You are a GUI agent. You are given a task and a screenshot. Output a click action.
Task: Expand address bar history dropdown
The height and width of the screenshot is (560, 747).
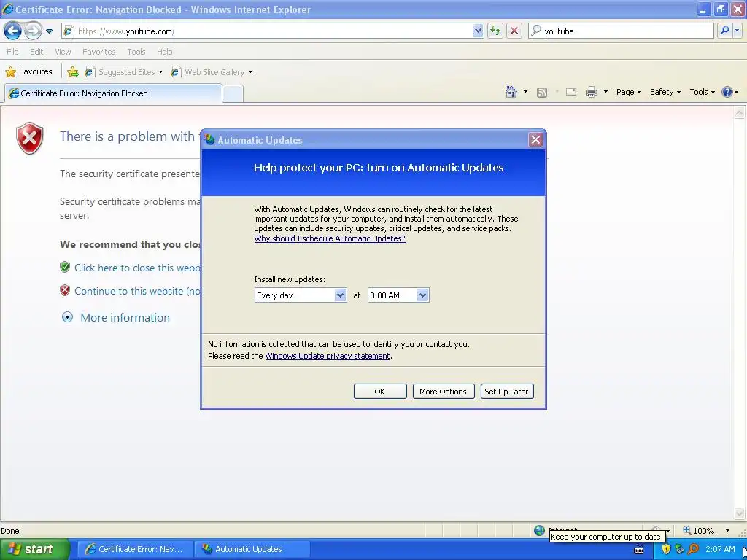(x=478, y=31)
